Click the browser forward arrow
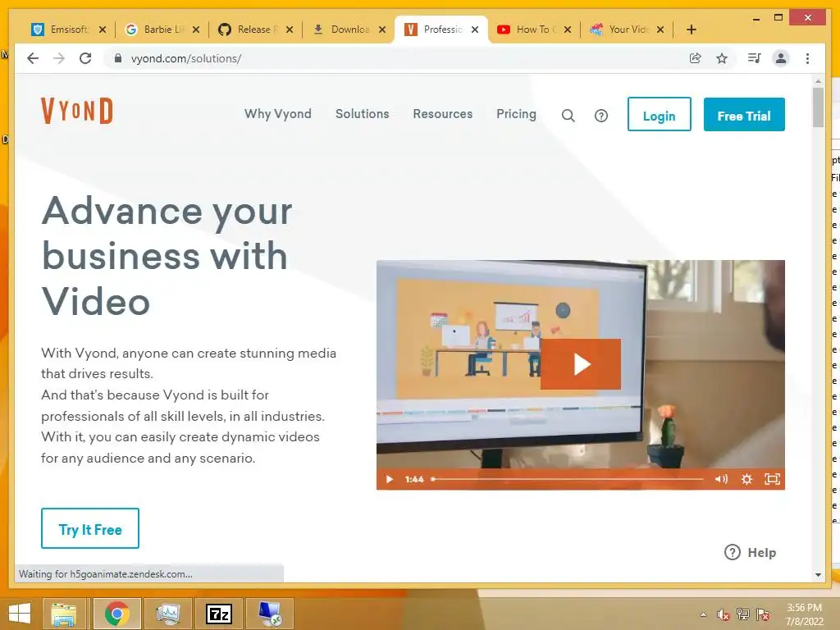Viewport: 840px width, 630px height. click(x=59, y=58)
